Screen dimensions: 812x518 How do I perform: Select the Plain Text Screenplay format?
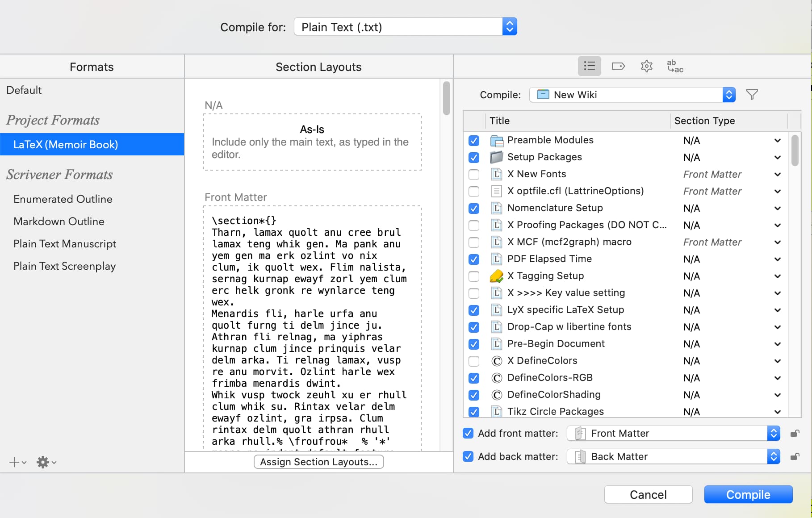(x=65, y=266)
